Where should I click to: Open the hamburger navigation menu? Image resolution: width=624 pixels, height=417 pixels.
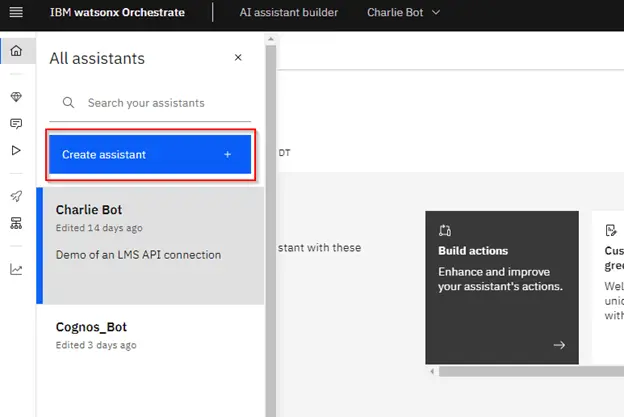pyautogui.click(x=16, y=12)
